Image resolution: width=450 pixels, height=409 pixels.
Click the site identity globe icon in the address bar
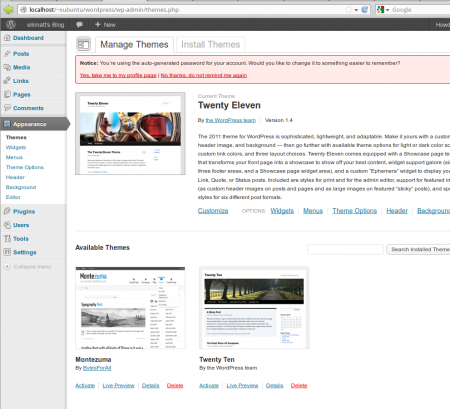click(x=23, y=10)
